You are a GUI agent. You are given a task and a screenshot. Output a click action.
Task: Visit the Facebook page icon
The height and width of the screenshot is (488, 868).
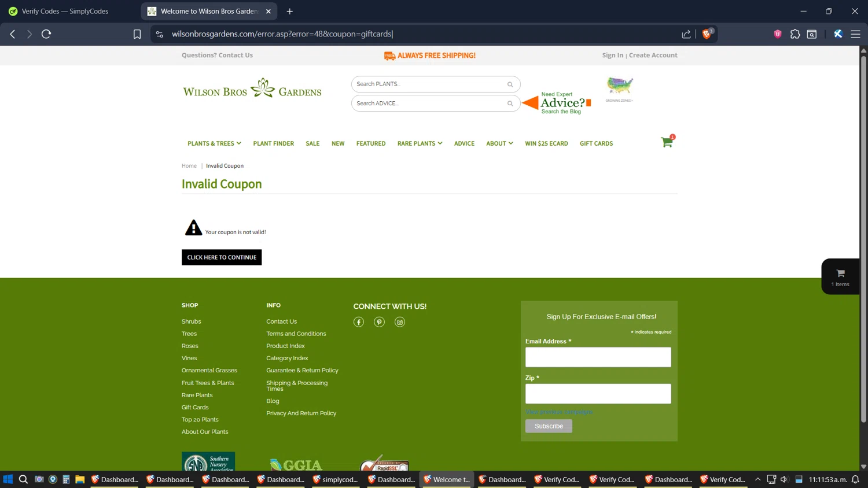point(359,322)
